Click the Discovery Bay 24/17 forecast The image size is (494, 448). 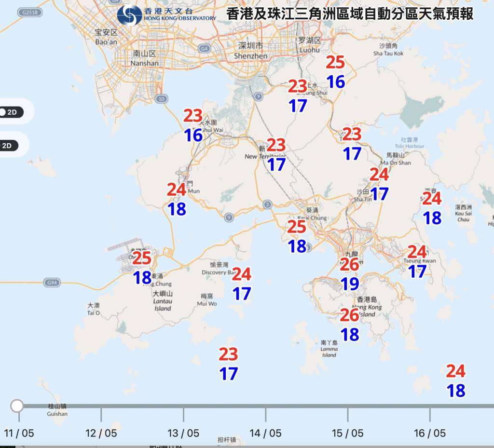coord(242,284)
